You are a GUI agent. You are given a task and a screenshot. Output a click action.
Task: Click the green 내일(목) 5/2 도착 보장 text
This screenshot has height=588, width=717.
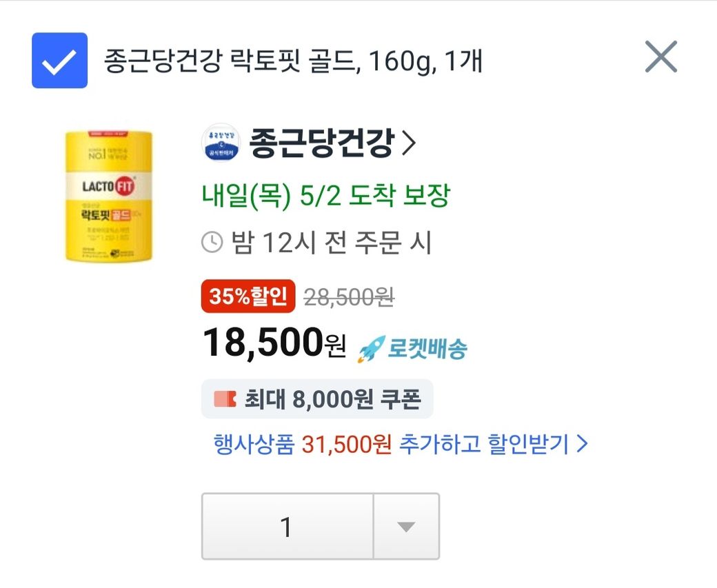pyautogui.click(x=325, y=195)
